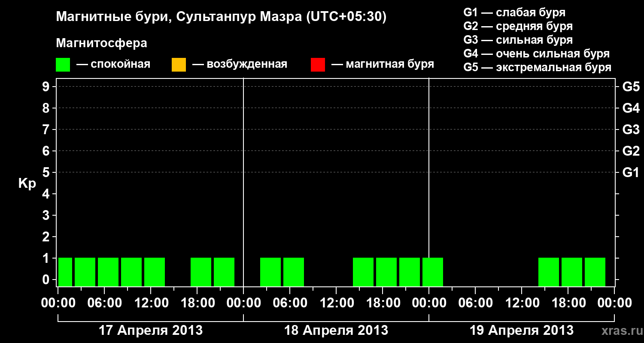This screenshot has height=343, width=644.
Task: Click the green bar above 18:00 on 19 Апреля
Action: [572, 272]
